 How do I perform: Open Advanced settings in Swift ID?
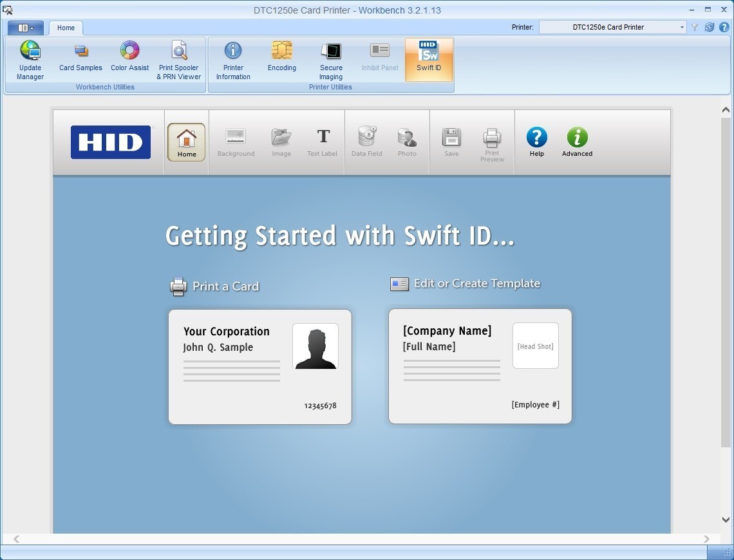[577, 142]
